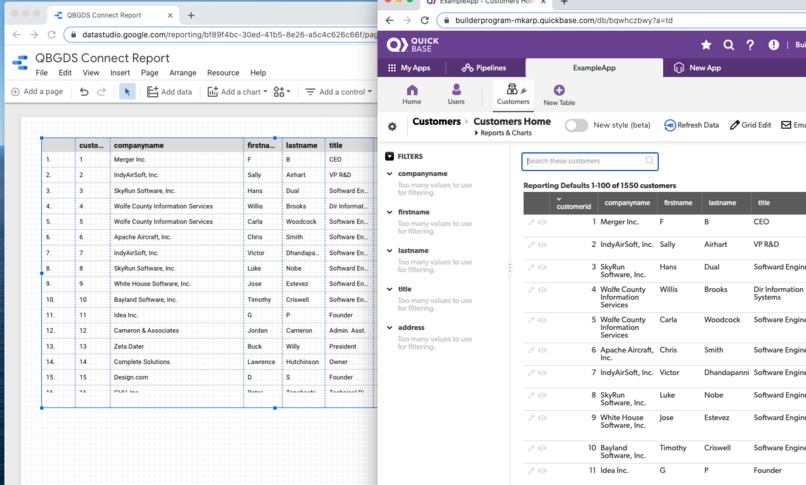Click the Customers breadcrumb link
This screenshot has width=806, height=485.
tap(436, 122)
